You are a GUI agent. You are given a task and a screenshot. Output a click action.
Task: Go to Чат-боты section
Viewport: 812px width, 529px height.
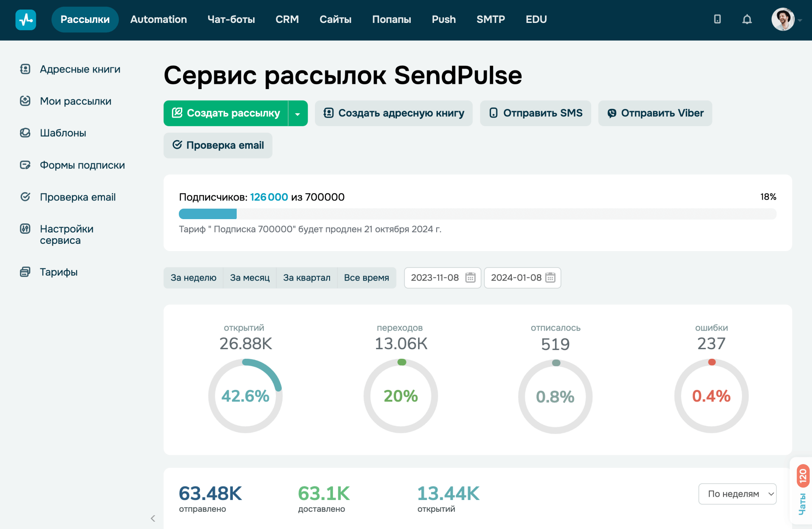[x=231, y=19]
